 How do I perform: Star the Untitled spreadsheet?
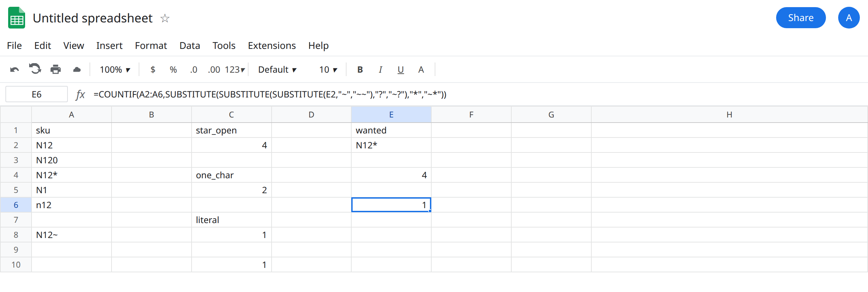pyautogui.click(x=165, y=18)
